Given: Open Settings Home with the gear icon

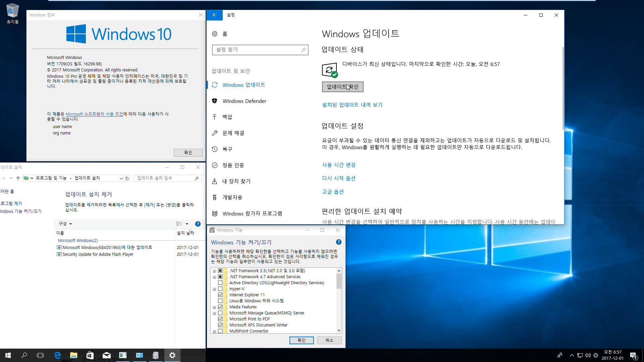Looking at the screenshot, I should coord(215,34).
